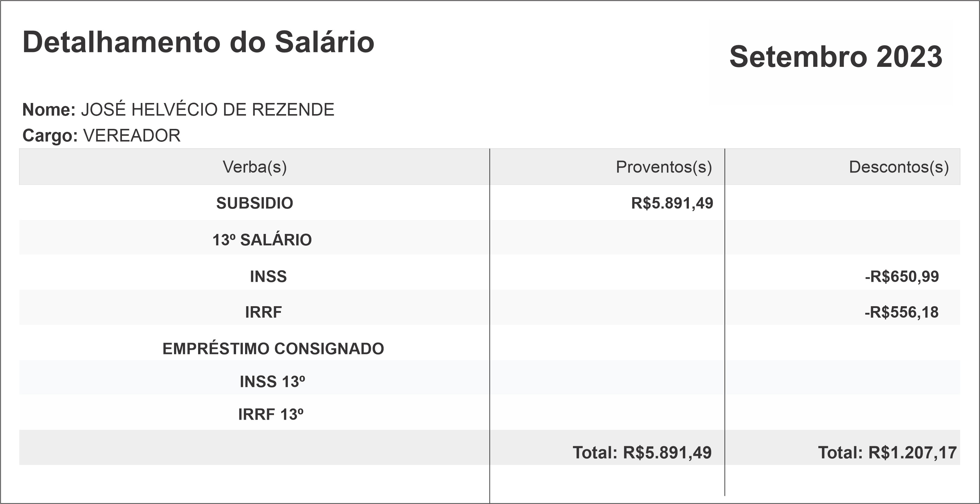
Task: Click the Setembro 2023 heading
Action: tap(835, 57)
